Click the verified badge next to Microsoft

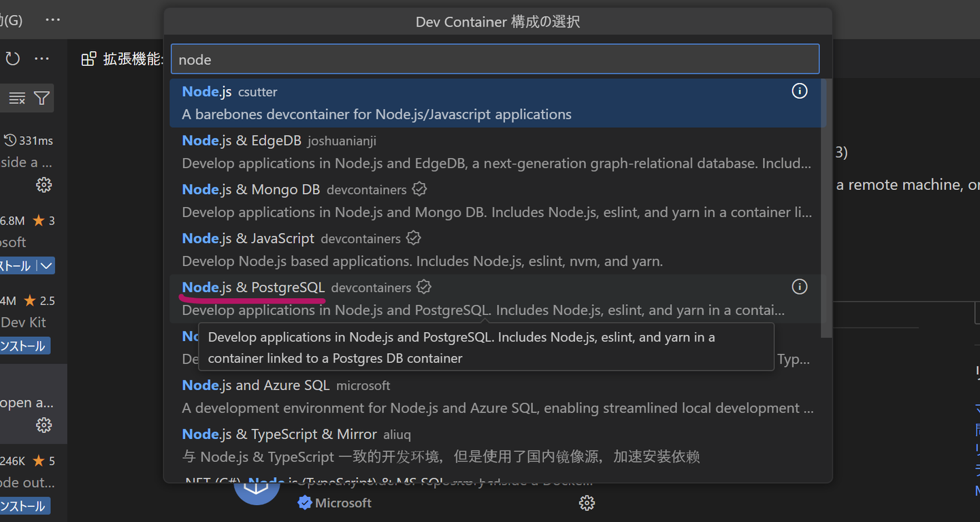pos(305,503)
